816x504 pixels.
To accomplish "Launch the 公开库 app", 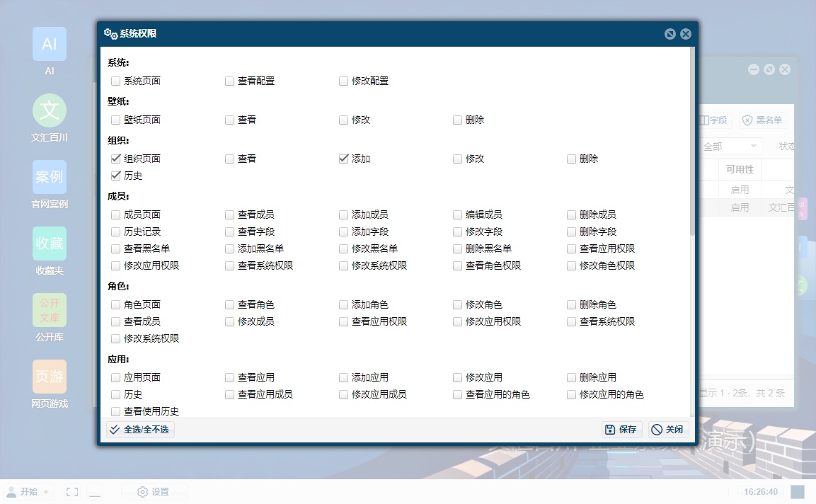I will coord(49,310).
